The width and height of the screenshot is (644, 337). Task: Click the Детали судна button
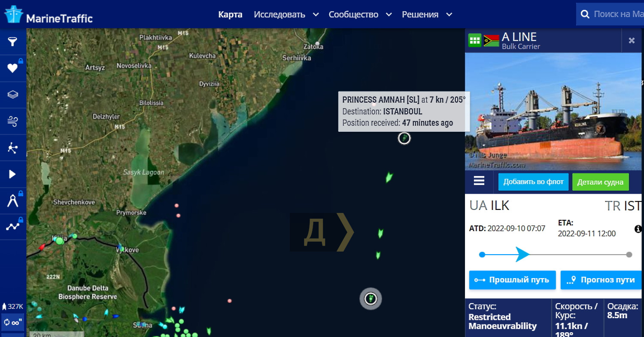pos(600,182)
